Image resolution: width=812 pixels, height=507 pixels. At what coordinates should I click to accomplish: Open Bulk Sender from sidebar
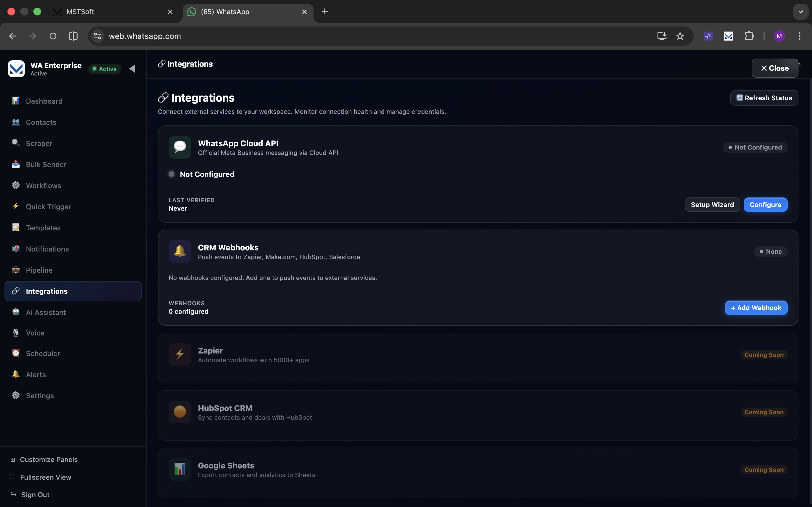click(x=46, y=164)
